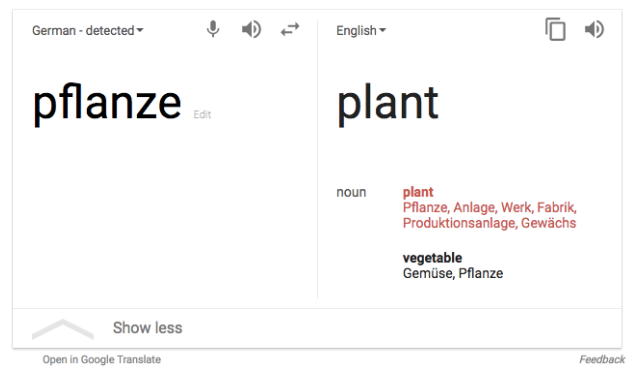Click the source text pflanze
The width and height of the screenshot is (633, 371).
pos(107,104)
